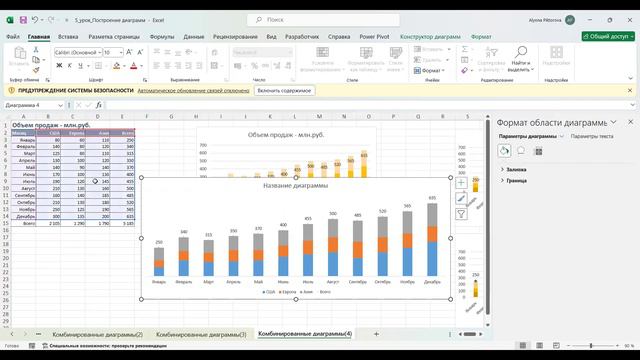640x360 pixels.
Task: Click the Clear eraser icon
Action: click(464, 71)
